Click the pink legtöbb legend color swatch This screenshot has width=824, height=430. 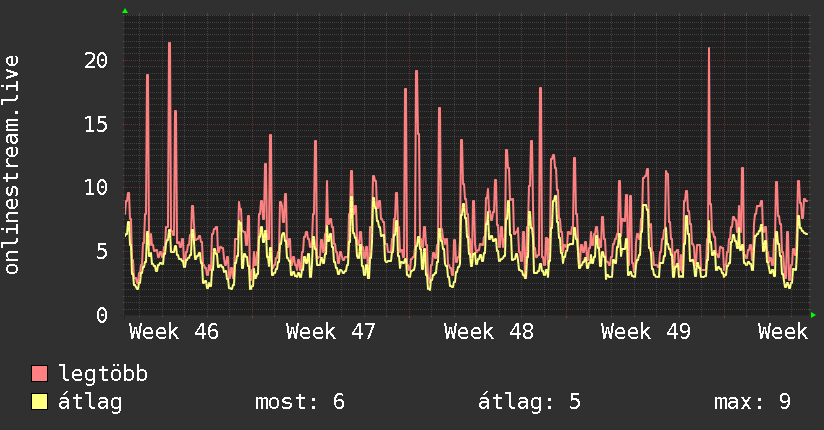39,373
